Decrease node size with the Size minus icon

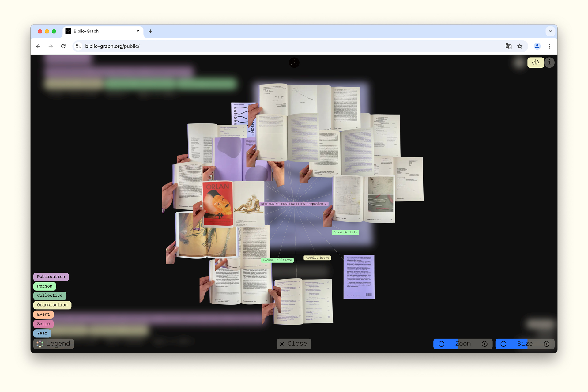click(504, 344)
